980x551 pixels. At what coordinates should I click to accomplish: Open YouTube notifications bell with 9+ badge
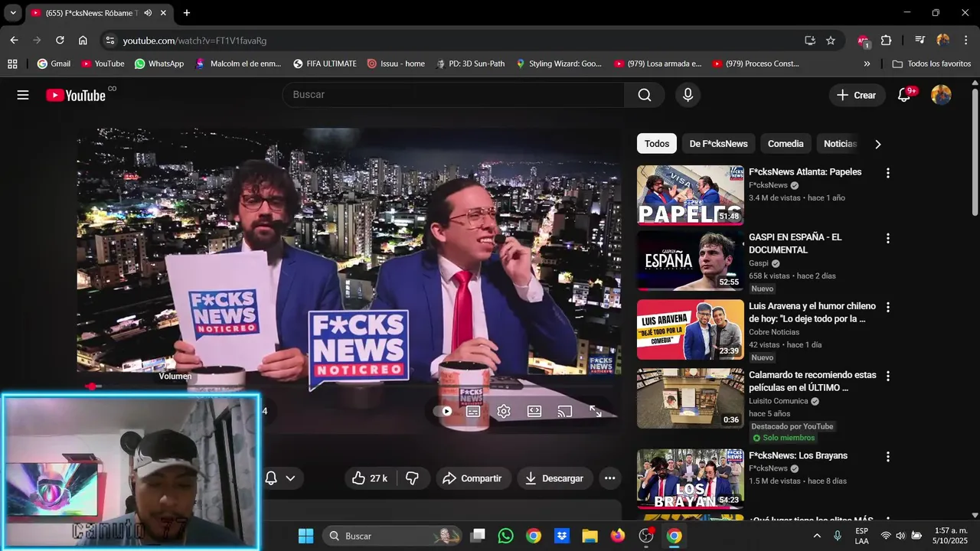904,95
